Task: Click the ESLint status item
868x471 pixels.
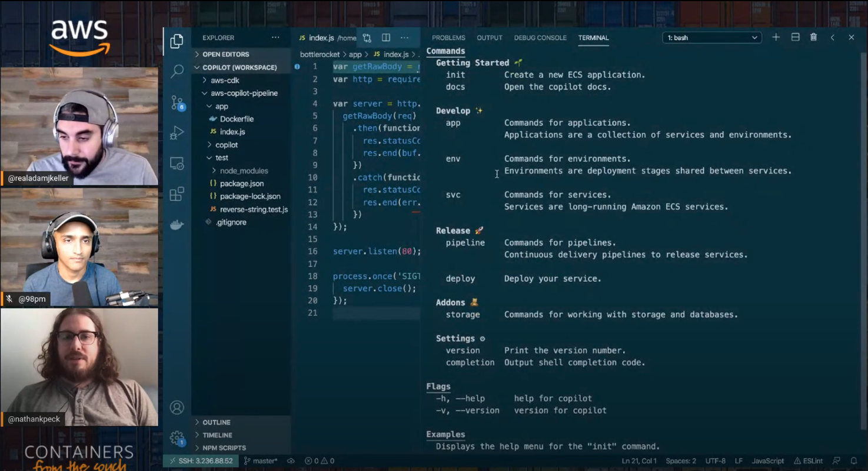Action: 808,461
